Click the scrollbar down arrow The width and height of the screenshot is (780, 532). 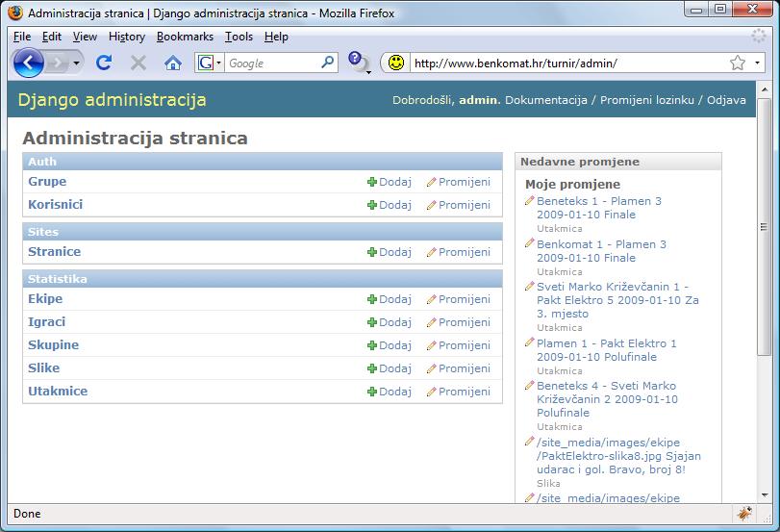point(764,495)
